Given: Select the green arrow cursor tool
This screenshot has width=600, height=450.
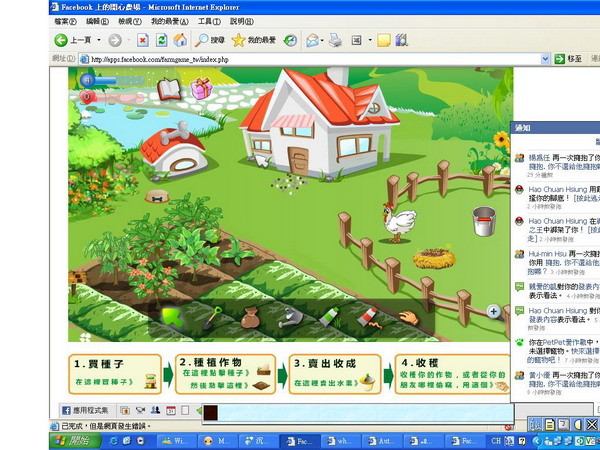Looking at the screenshot, I should pyautogui.click(x=173, y=317).
